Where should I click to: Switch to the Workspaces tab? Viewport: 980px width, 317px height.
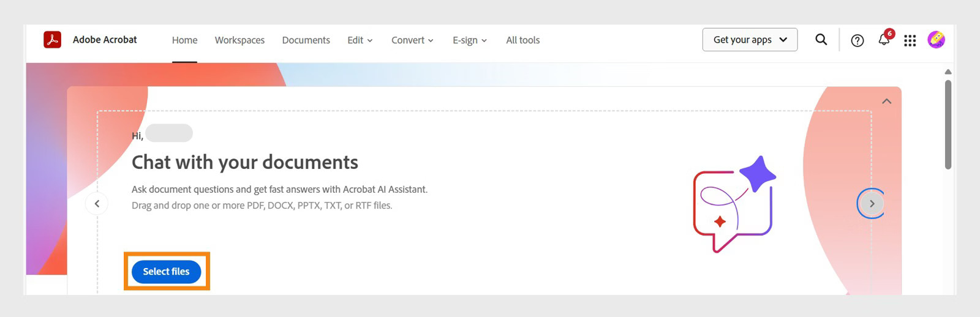coord(239,40)
